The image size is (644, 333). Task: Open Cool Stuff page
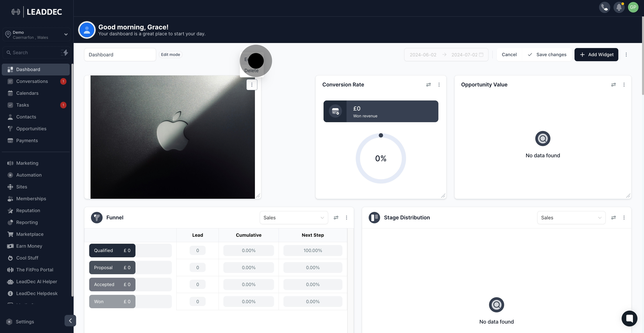(x=36, y=258)
